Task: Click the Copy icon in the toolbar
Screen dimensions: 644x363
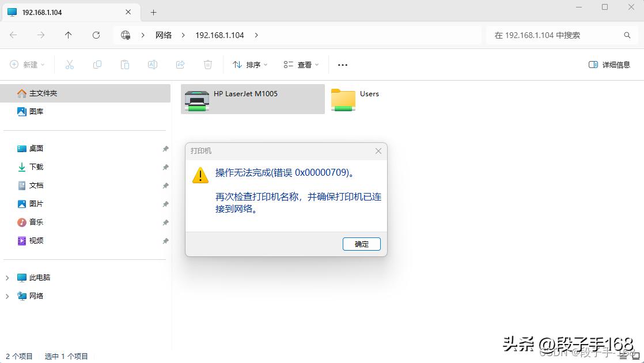Action: 97,65
